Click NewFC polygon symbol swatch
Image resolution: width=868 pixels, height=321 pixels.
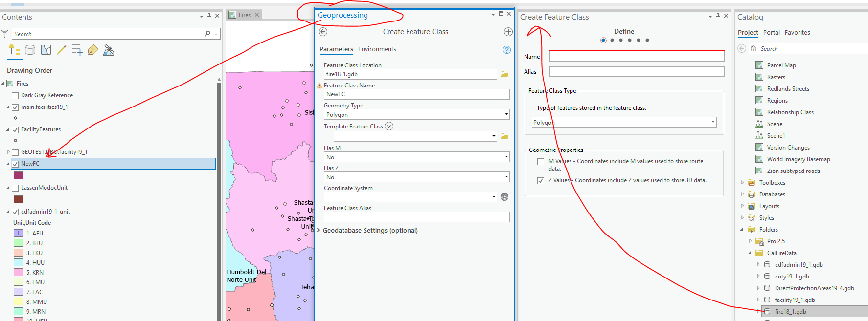click(19, 175)
